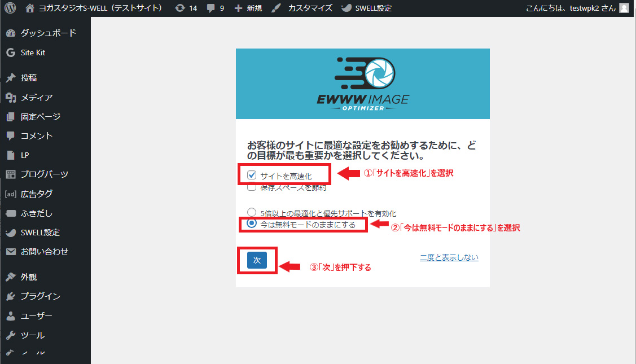The image size is (636, 364).
Task: Click the plus icon beside 新規
Action: (238, 8)
